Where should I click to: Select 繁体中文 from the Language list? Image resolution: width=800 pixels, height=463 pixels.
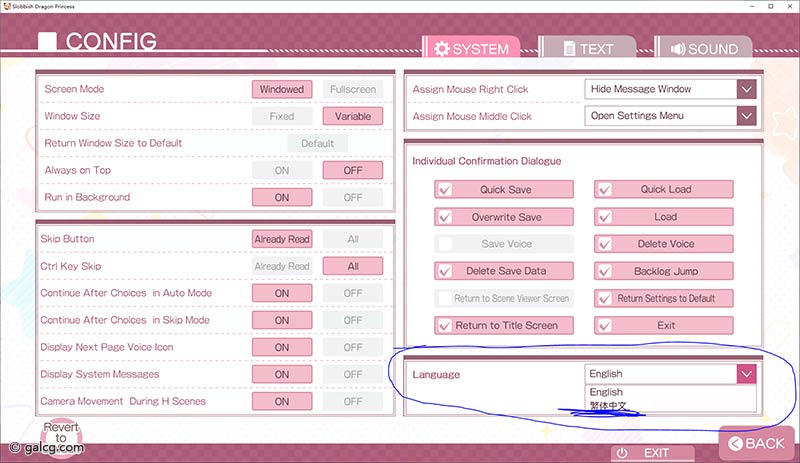pos(610,405)
